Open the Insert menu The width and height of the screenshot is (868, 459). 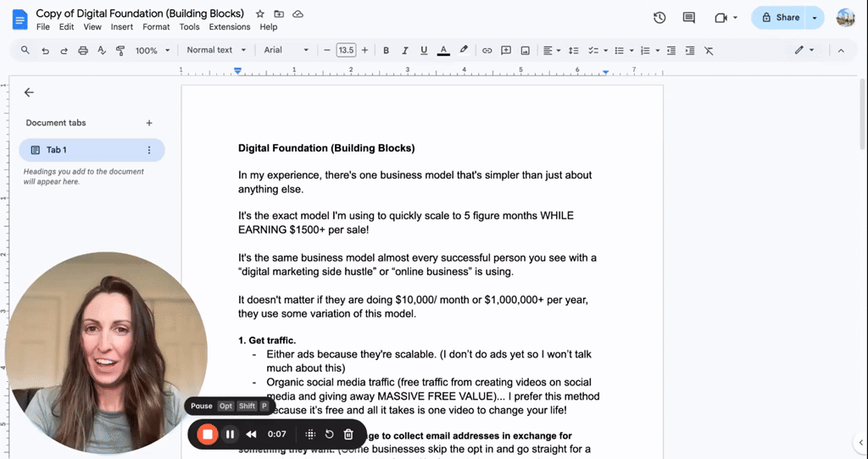tap(122, 26)
